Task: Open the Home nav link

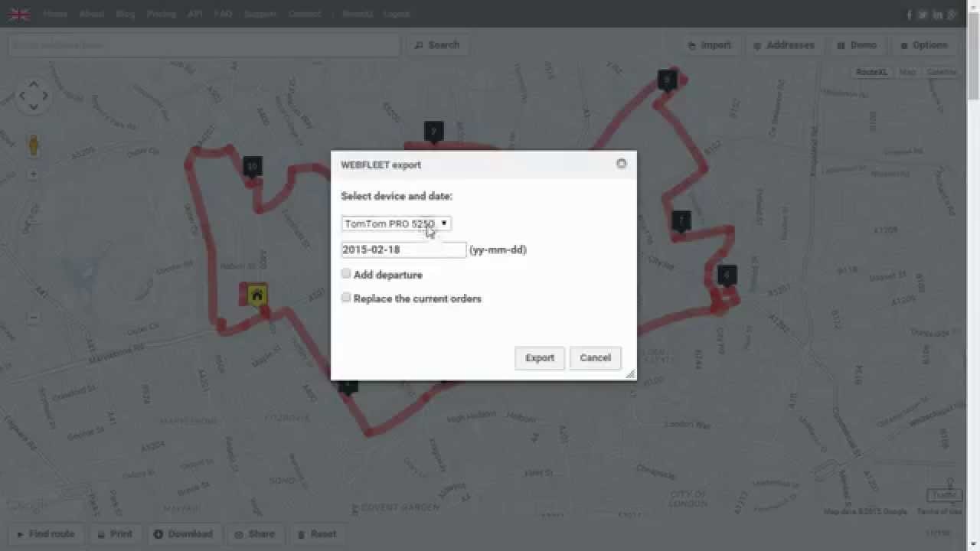Action: pos(55,14)
